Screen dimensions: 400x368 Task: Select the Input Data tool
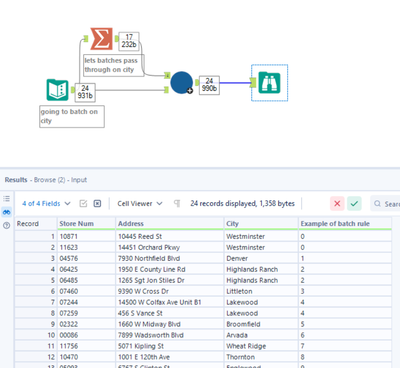(x=57, y=90)
